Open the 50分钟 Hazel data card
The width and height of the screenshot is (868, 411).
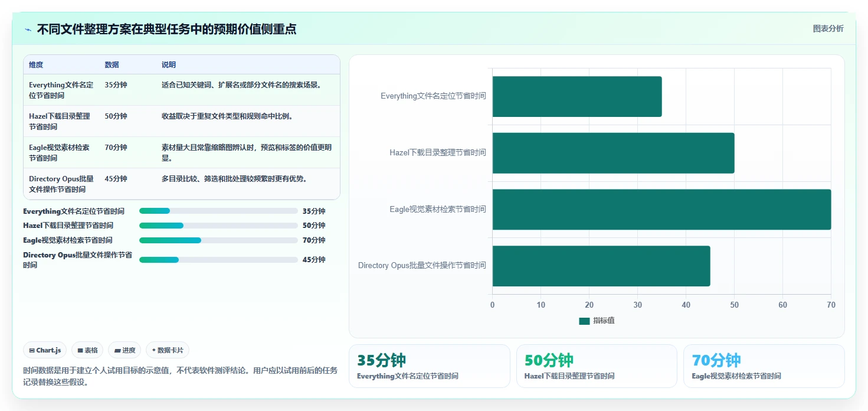(597, 366)
